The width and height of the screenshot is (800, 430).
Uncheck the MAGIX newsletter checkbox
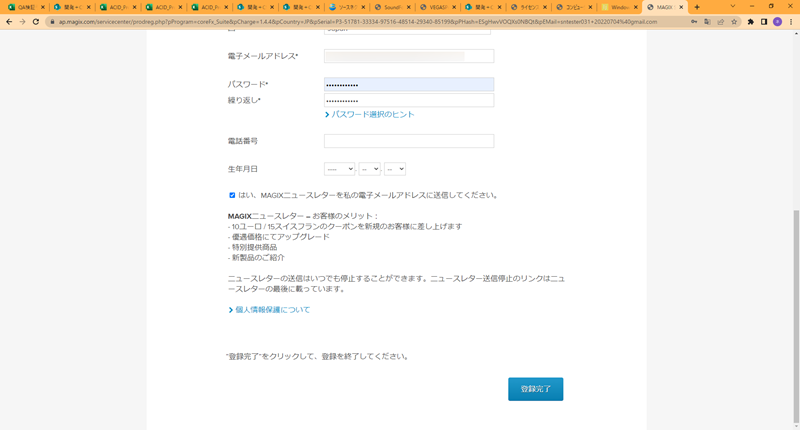(232, 195)
